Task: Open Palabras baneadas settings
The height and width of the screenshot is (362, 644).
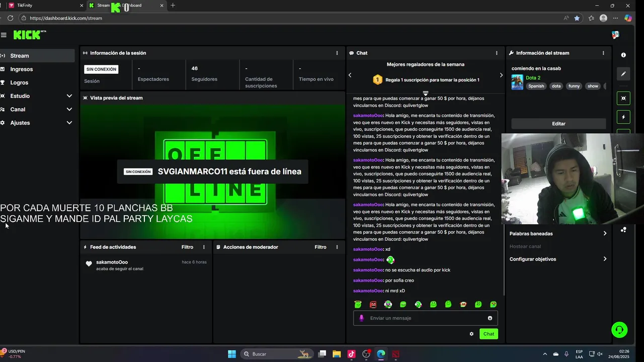Action: pos(558,233)
